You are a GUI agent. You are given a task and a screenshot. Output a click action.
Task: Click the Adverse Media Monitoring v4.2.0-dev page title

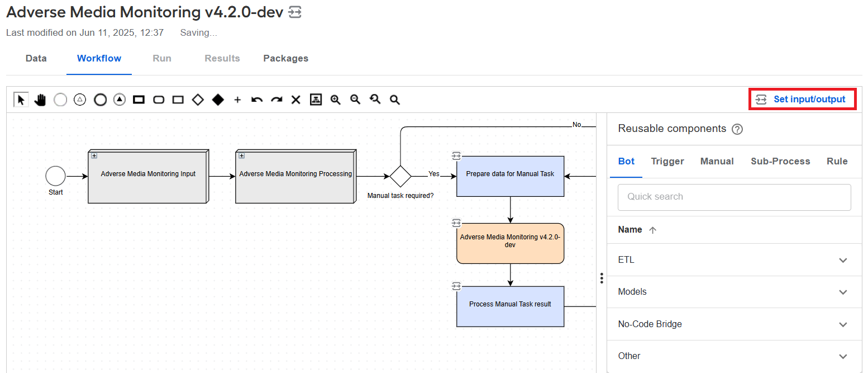pyautogui.click(x=145, y=12)
